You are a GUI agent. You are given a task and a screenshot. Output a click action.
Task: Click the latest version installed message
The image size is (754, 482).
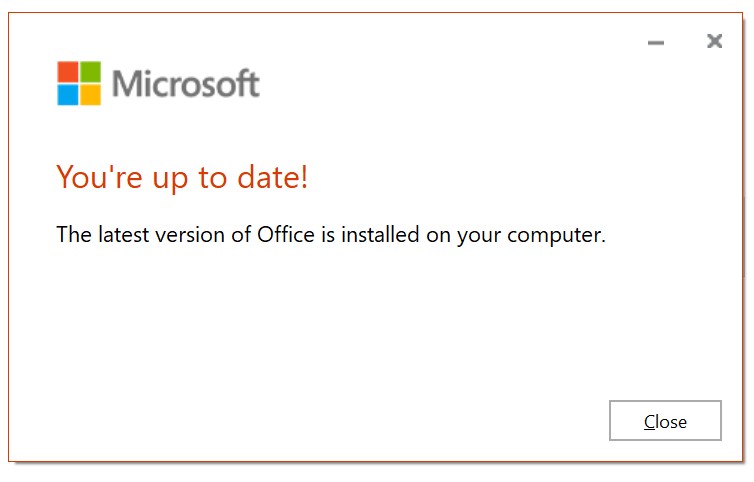point(331,235)
